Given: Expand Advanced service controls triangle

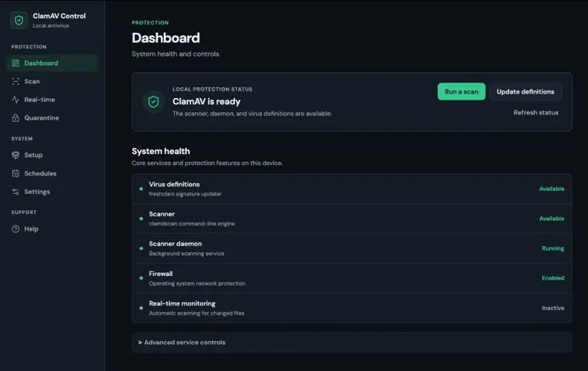Looking at the screenshot, I should (x=140, y=343).
